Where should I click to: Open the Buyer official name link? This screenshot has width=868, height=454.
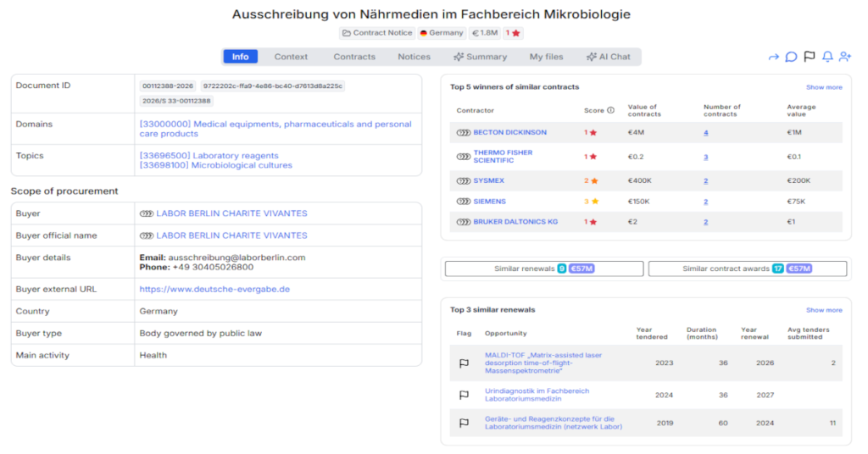tap(231, 235)
